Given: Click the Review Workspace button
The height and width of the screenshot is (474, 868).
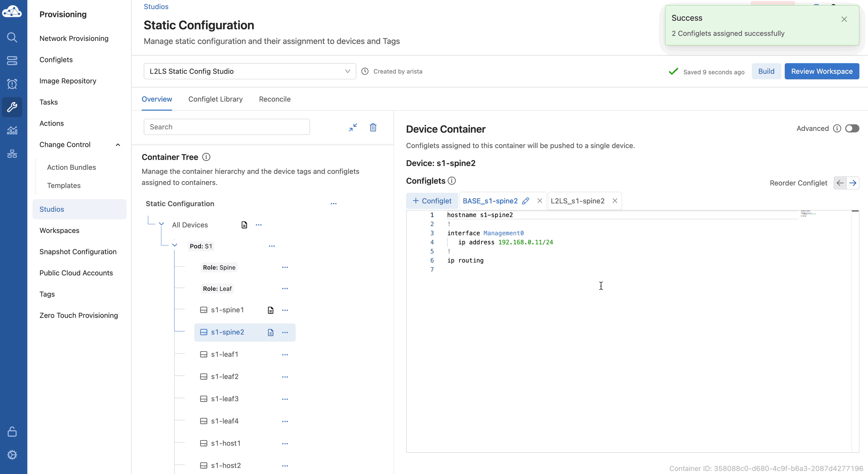Looking at the screenshot, I should [x=821, y=71].
